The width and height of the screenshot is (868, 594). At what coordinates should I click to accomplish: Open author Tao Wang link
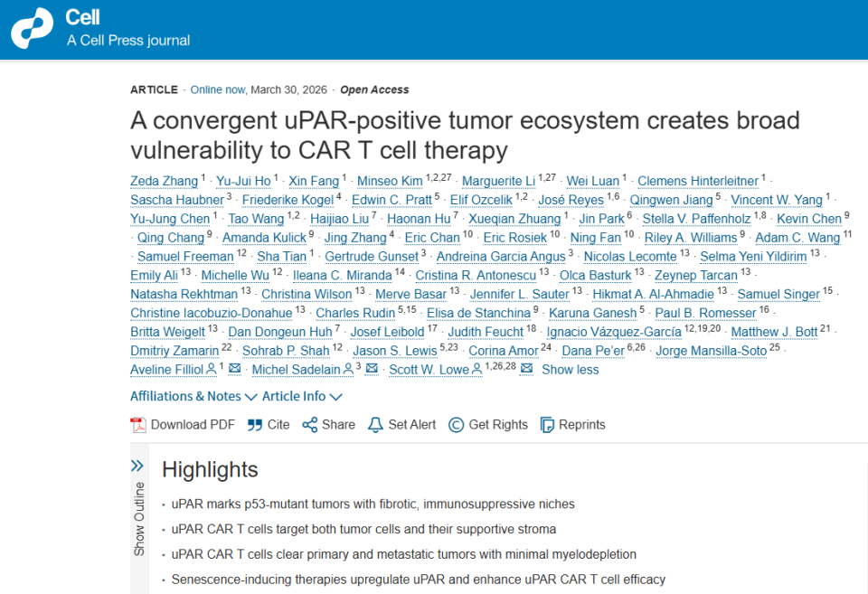[256, 219]
